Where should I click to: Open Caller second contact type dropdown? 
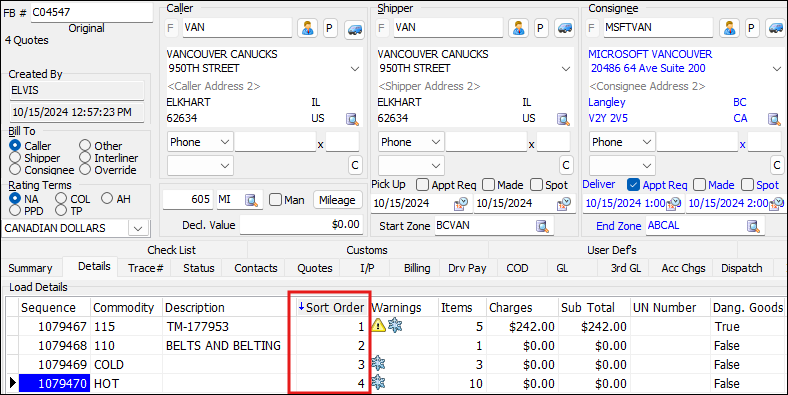(200, 165)
